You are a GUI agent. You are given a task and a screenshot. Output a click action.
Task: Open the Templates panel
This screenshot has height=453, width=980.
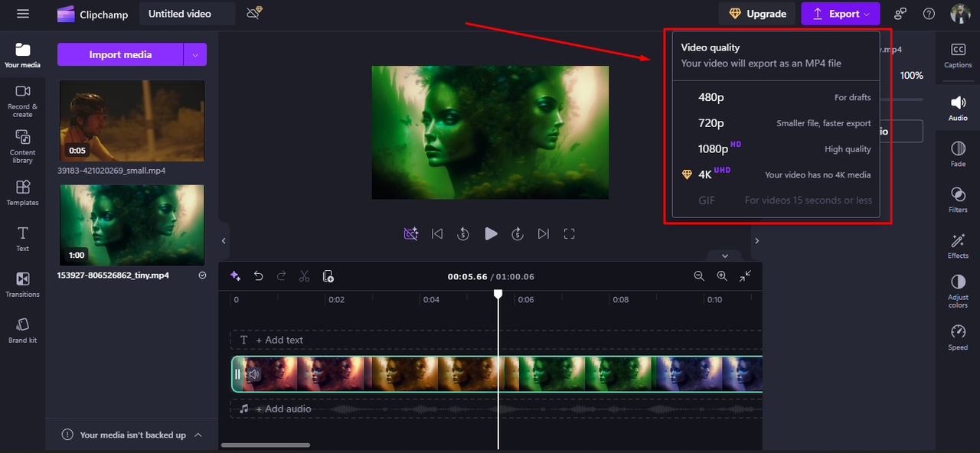tap(22, 193)
